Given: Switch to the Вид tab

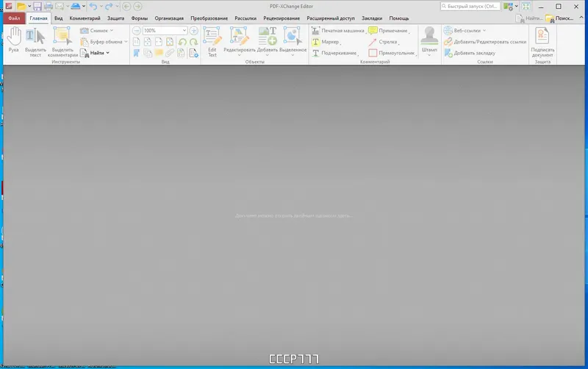Looking at the screenshot, I should (59, 18).
